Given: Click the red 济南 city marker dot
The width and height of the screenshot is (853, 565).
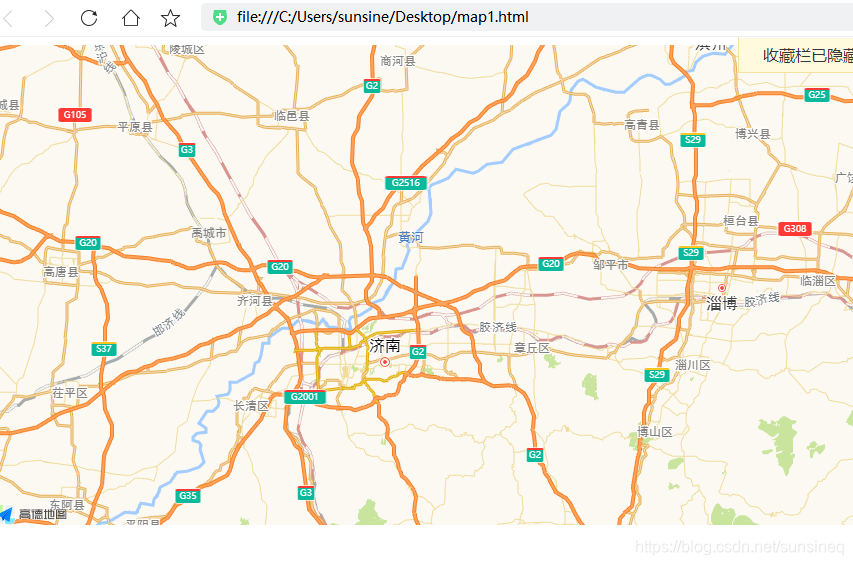Looking at the screenshot, I should [385, 362].
